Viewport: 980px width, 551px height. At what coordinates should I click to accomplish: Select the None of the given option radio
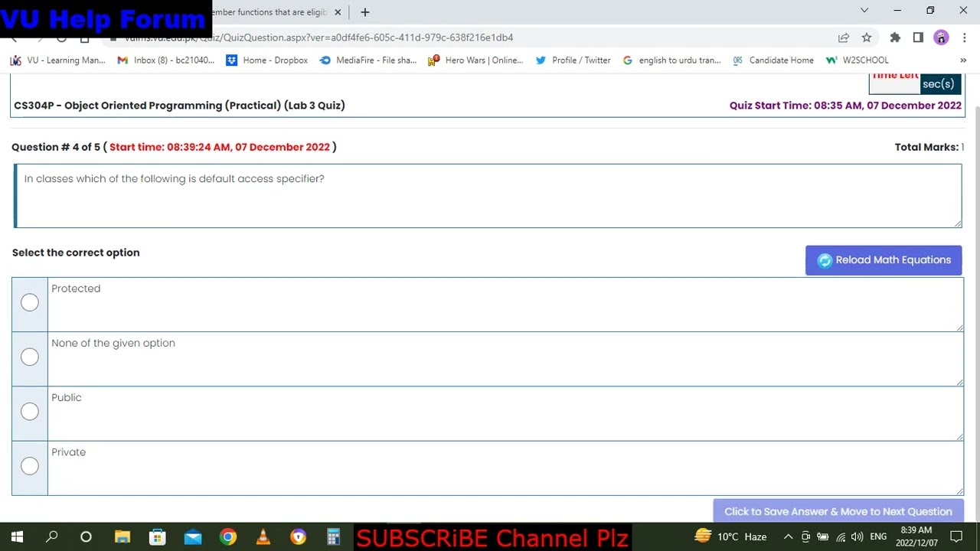[30, 357]
